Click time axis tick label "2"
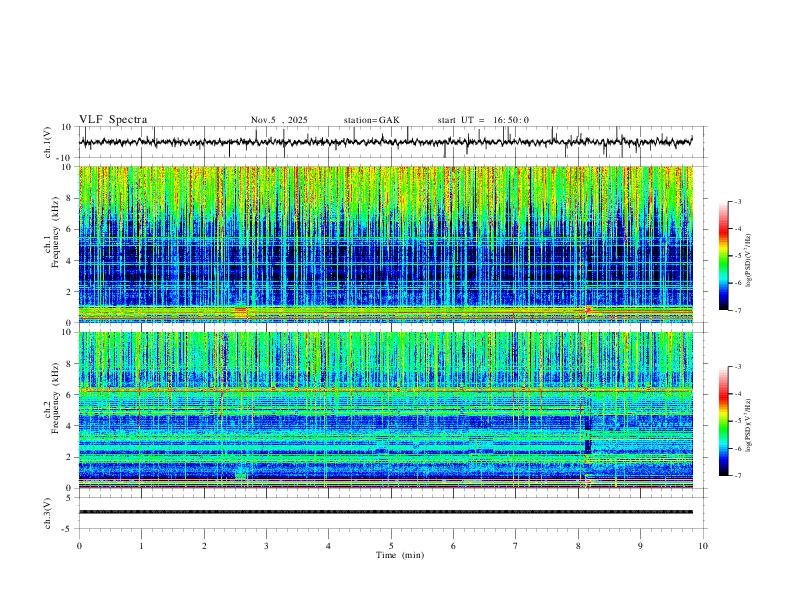 tap(204, 546)
